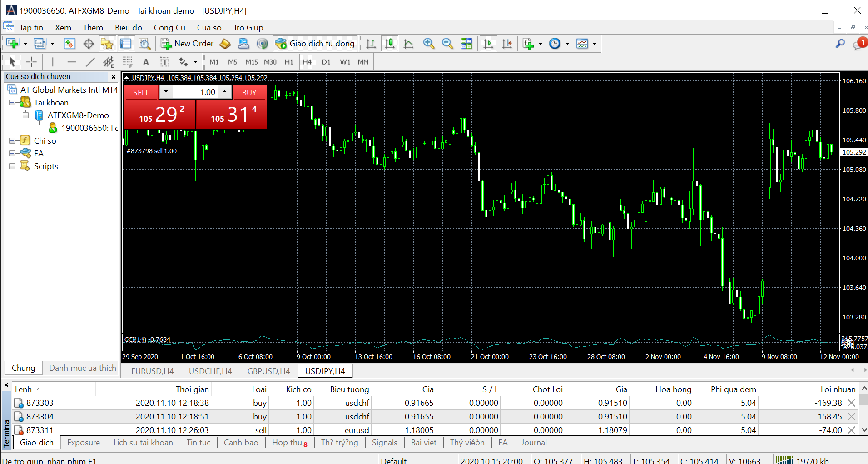Close the Cua so dich chuyen panel
868x464 pixels.
coord(114,77)
